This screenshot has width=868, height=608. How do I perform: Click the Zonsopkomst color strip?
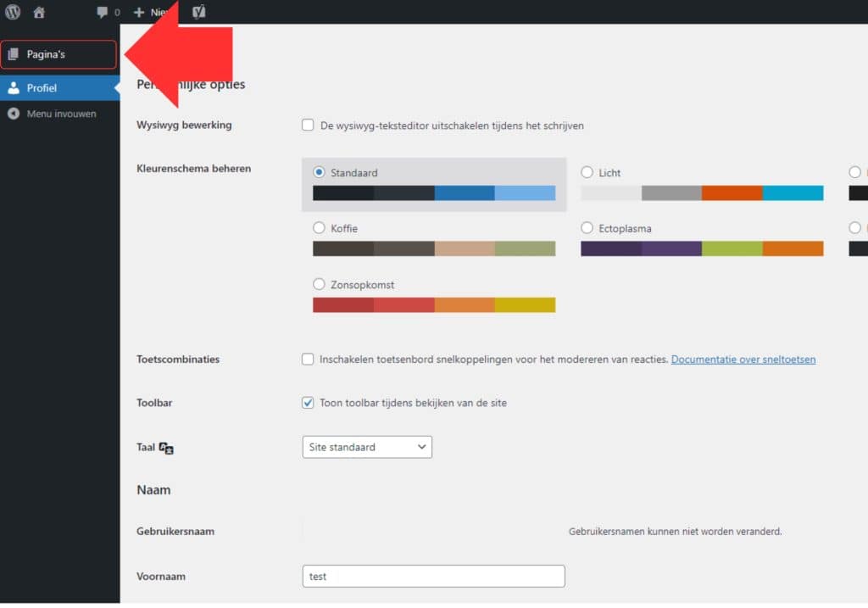(x=433, y=303)
